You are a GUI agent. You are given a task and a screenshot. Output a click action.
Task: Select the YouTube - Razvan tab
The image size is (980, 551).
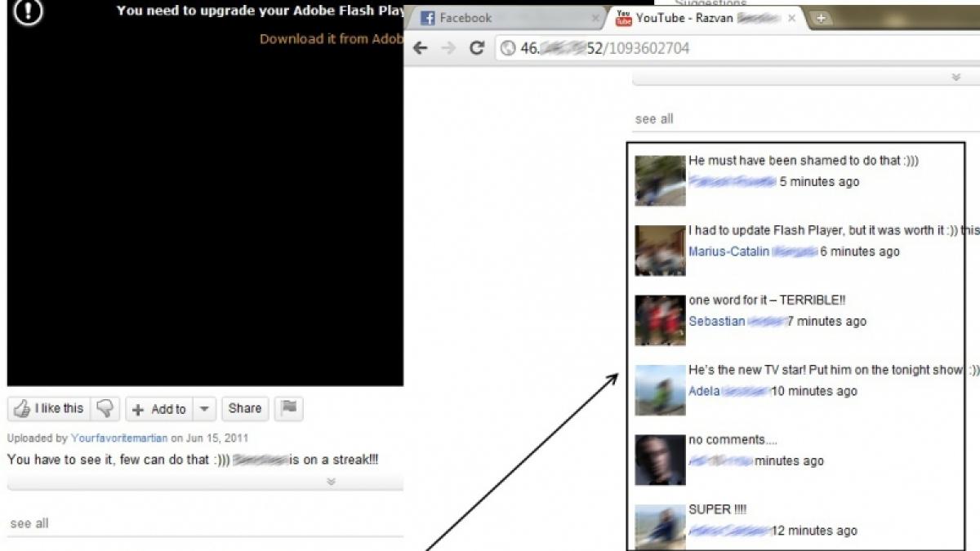coord(705,18)
